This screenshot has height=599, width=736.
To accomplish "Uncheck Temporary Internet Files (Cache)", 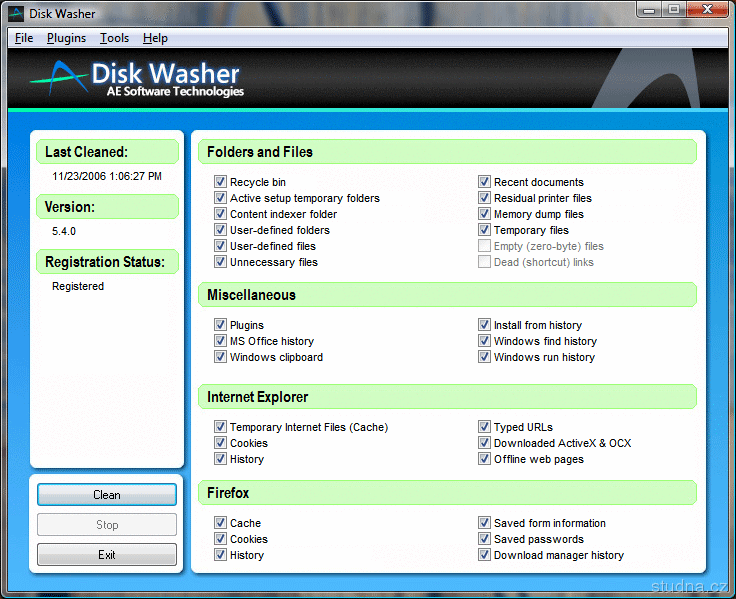I will pos(220,427).
